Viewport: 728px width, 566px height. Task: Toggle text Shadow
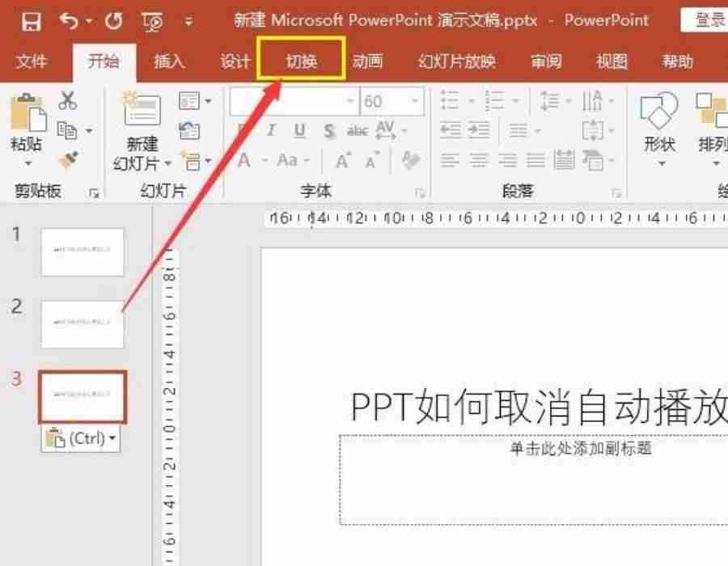coord(328,131)
